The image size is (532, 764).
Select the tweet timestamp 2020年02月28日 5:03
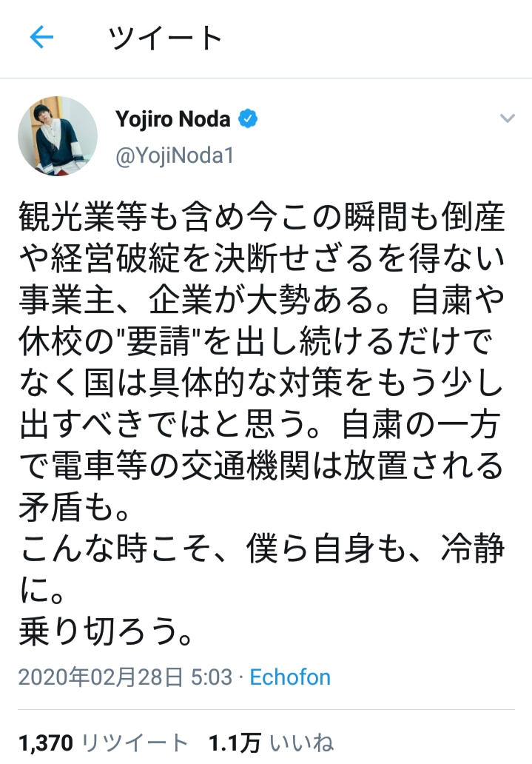coord(125,677)
